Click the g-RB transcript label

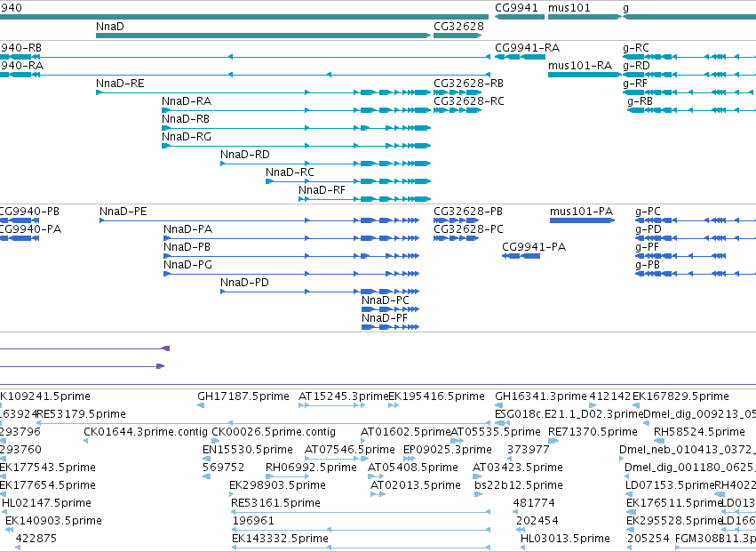pyautogui.click(x=641, y=100)
